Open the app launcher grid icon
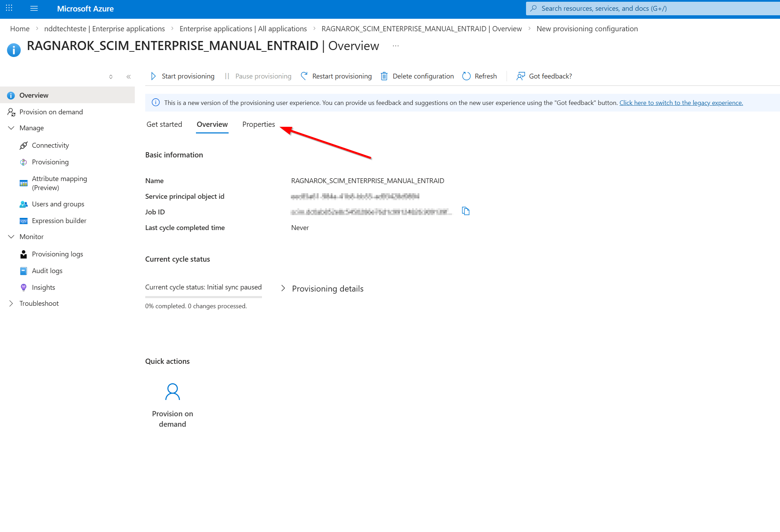 [x=9, y=8]
